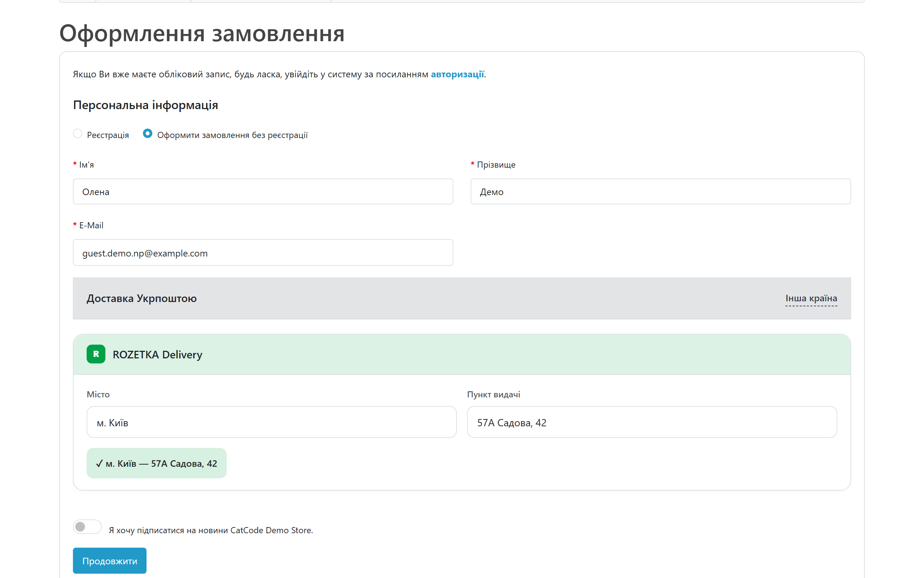Click the E-Mail field with guest.demo.np@example.com
Image resolution: width=924 pixels, height=578 pixels.
tap(263, 253)
